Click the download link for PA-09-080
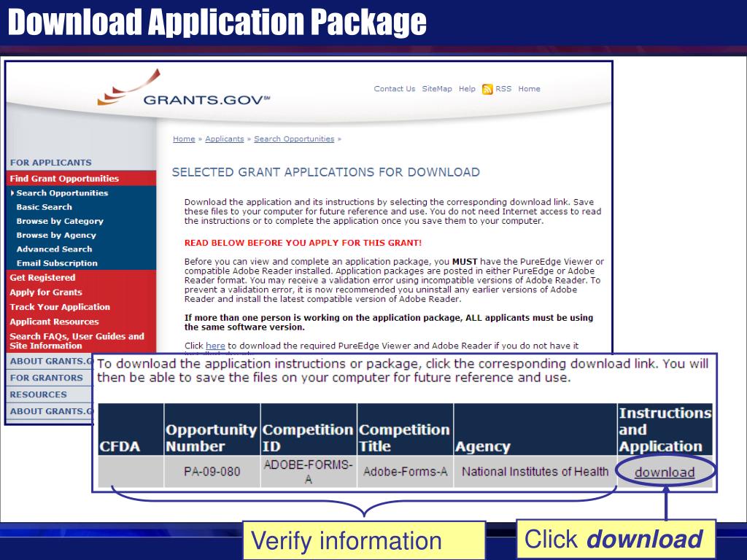The image size is (747, 560). pos(665,472)
